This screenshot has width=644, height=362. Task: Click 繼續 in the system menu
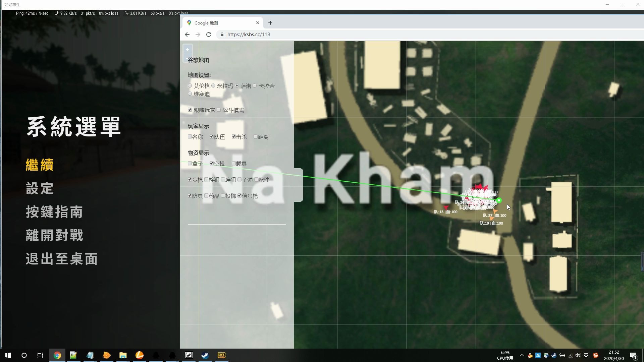pos(40,165)
